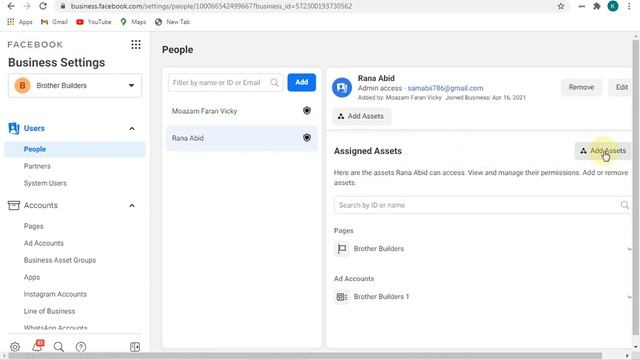This screenshot has height=360, width=640.
Task: Click Add Assets below Rana Abid details
Action: (x=361, y=116)
